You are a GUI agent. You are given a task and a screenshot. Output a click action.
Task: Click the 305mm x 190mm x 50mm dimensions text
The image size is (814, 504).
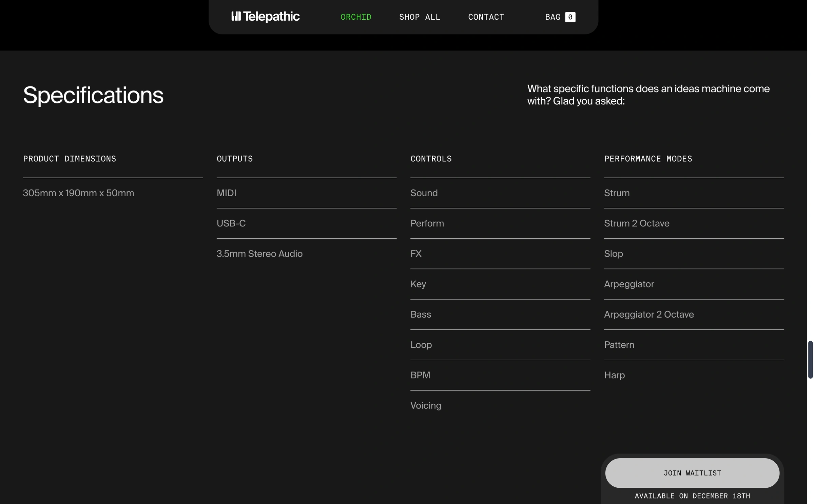pyautogui.click(x=78, y=193)
